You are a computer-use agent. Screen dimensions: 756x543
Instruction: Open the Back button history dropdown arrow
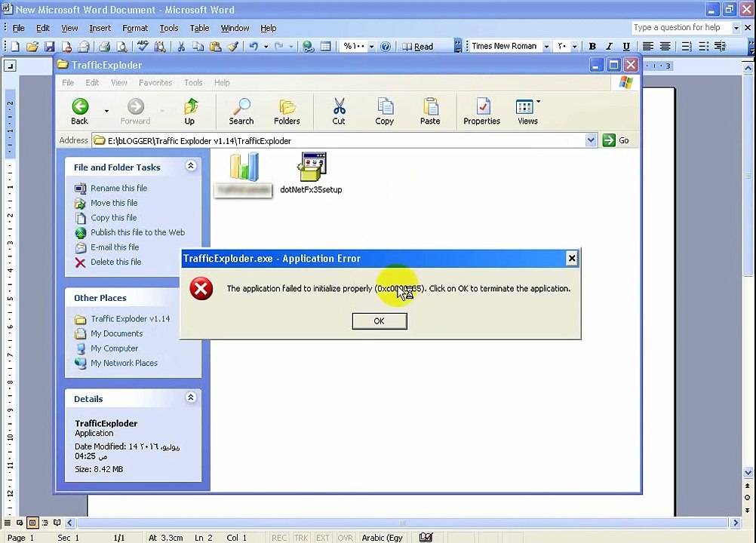[x=106, y=112]
